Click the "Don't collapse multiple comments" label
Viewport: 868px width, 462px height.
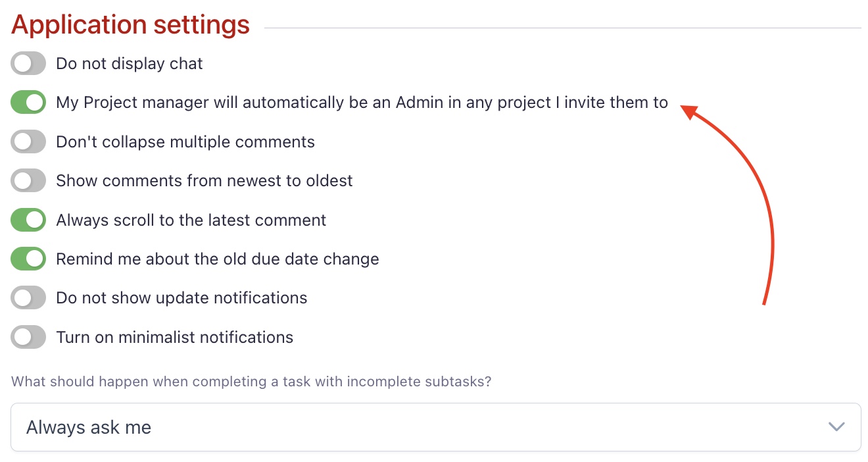pyautogui.click(x=185, y=141)
